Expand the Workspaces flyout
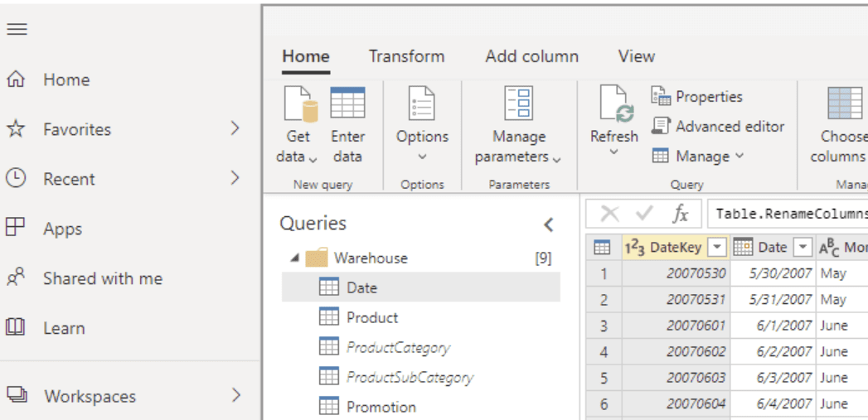Screen dimensions: 868x420 pos(235,396)
